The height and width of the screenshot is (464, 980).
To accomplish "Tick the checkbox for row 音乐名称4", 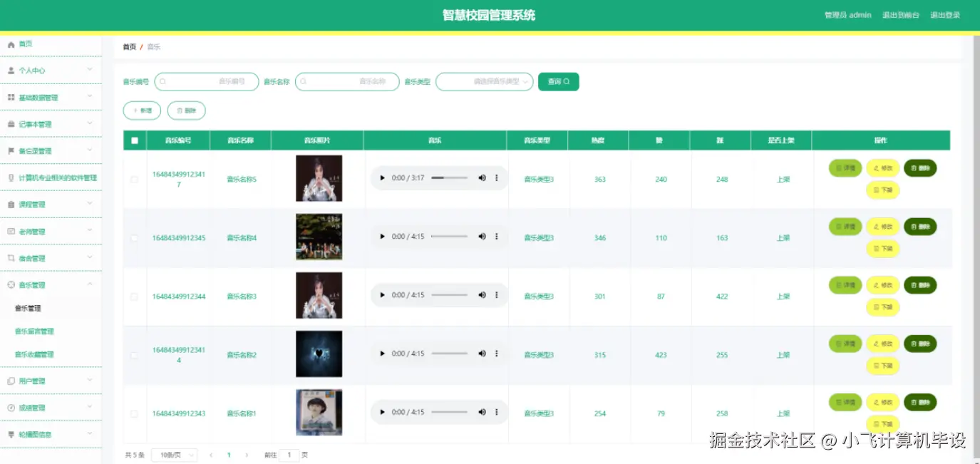I will tap(134, 238).
